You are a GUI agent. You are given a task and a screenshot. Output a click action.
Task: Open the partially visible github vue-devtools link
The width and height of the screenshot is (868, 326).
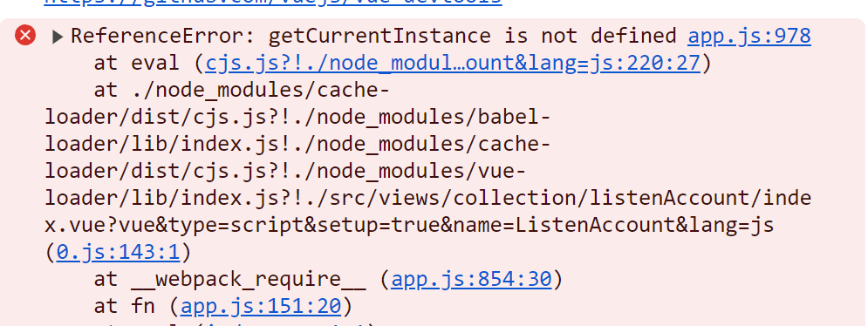click(273, 3)
